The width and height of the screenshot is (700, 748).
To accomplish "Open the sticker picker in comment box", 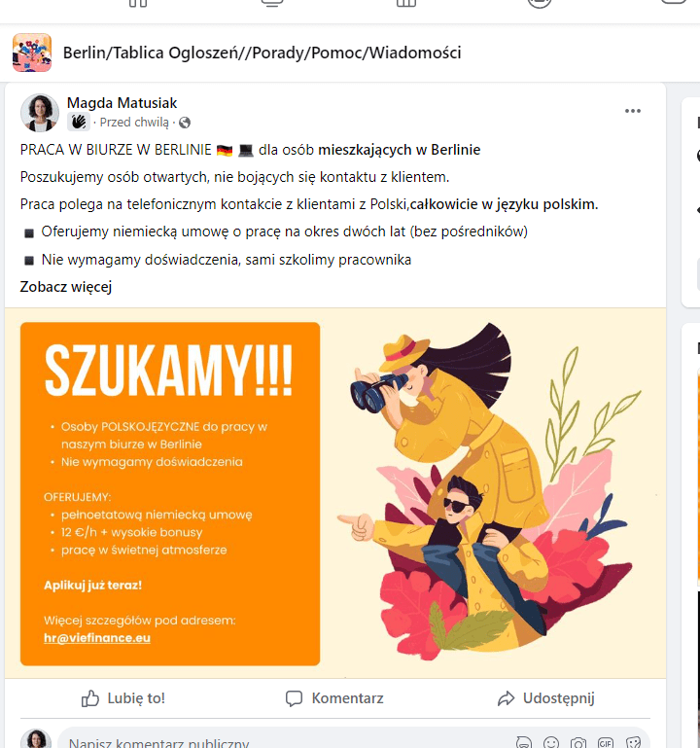I will (x=633, y=742).
